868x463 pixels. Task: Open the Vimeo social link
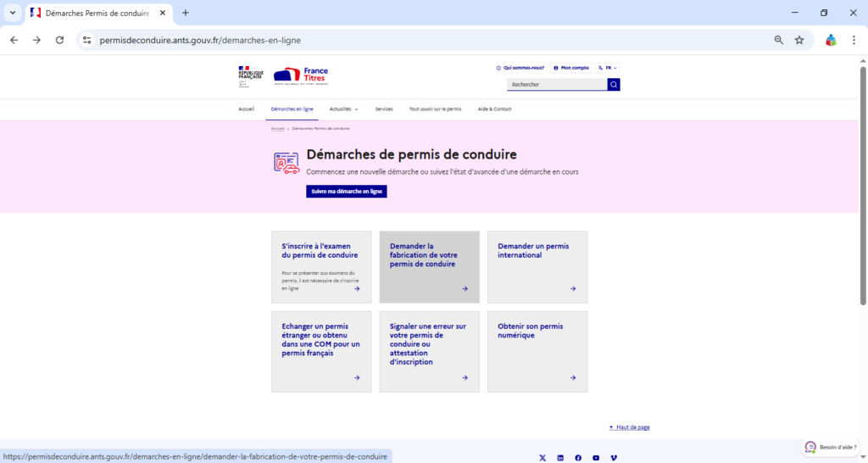tap(614, 458)
